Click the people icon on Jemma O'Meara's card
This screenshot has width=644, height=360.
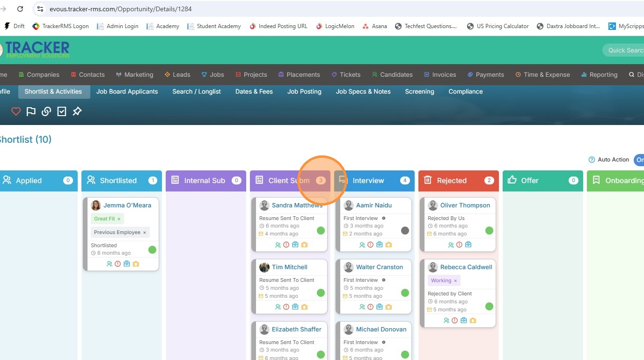[x=109, y=264]
